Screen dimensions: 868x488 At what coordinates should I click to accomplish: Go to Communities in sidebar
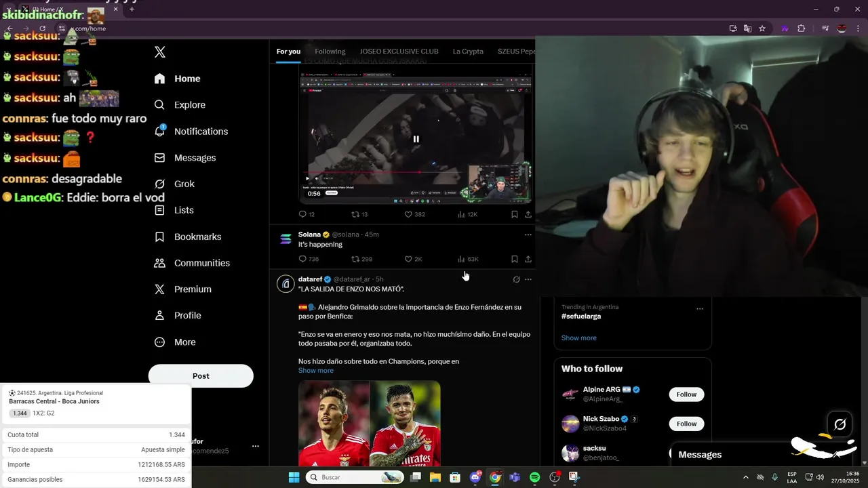point(192,263)
